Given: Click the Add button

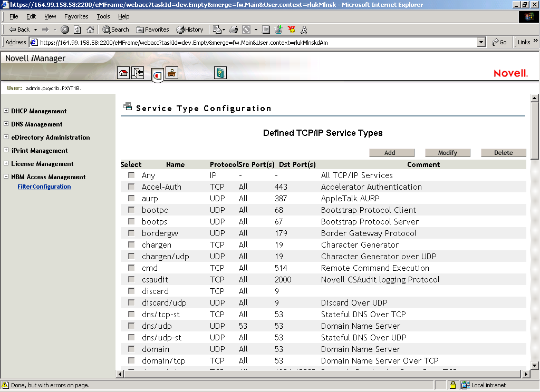Looking at the screenshot, I should coord(390,153).
